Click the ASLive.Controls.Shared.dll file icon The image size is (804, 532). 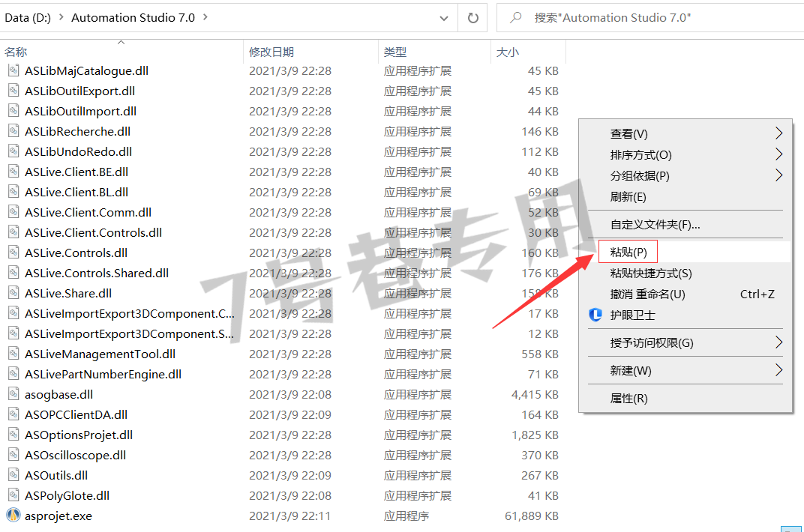coord(13,273)
